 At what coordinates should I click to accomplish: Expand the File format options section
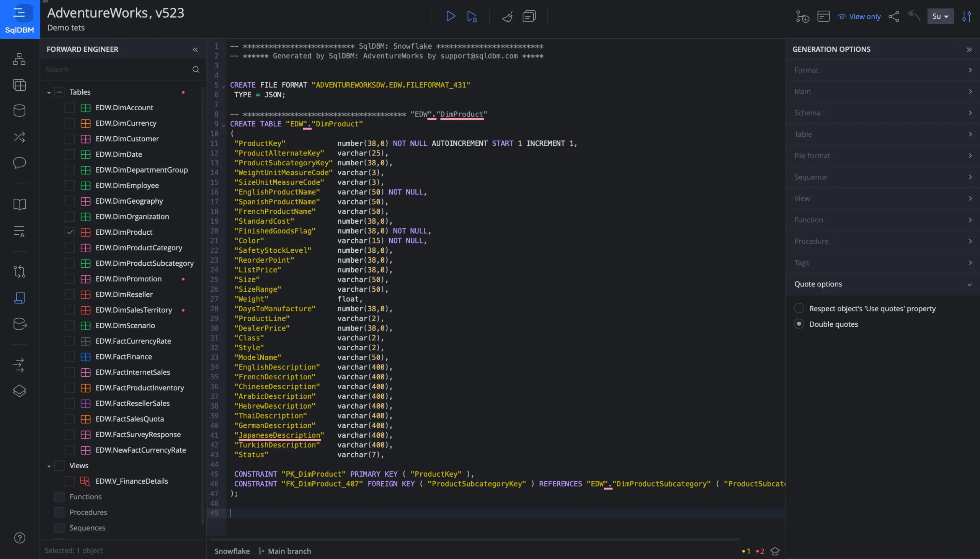coord(882,155)
